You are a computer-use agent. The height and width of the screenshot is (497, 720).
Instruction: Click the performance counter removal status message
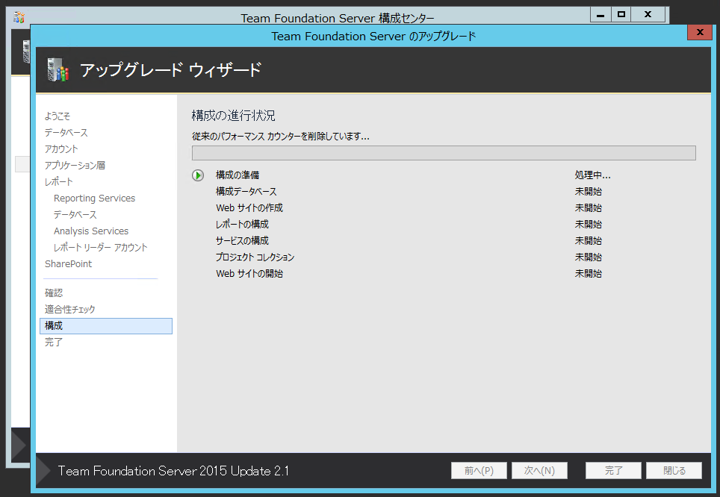281,136
